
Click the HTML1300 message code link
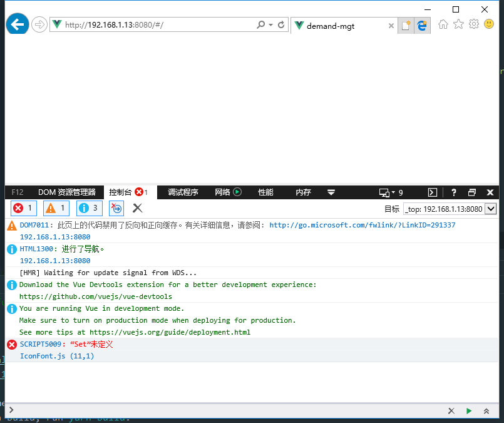click(36, 249)
